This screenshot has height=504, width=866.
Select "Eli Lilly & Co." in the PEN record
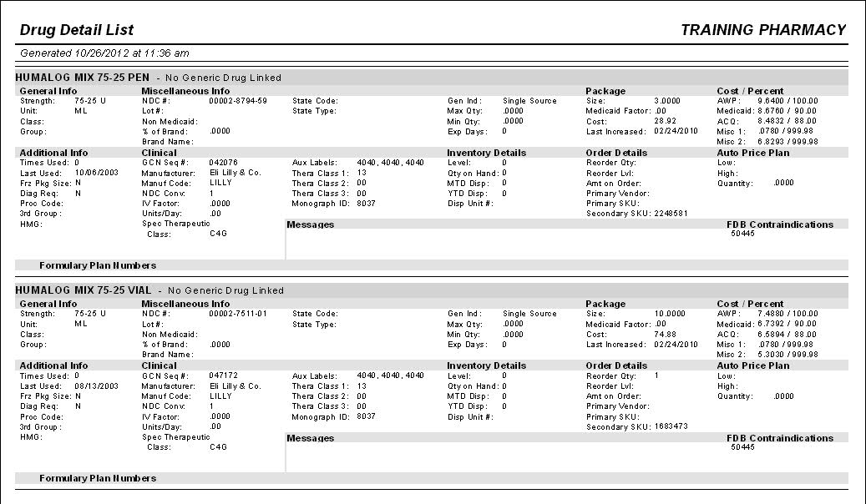tap(235, 173)
